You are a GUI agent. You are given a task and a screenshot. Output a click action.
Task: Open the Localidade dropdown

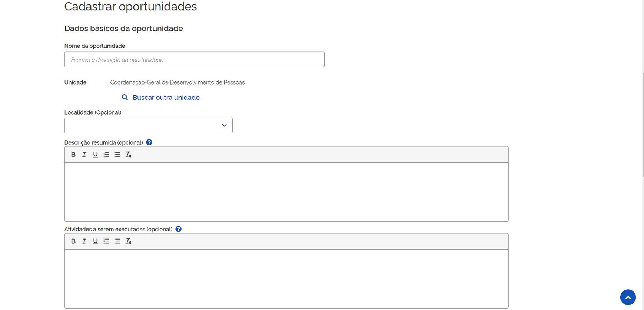click(x=148, y=126)
